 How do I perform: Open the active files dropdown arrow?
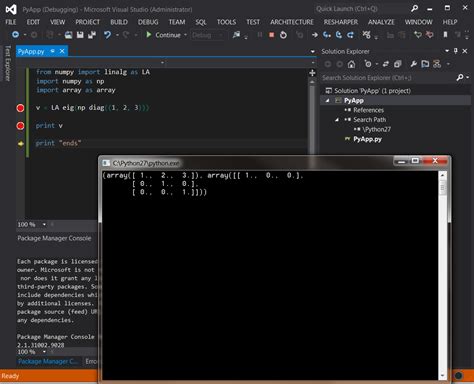[x=312, y=51]
